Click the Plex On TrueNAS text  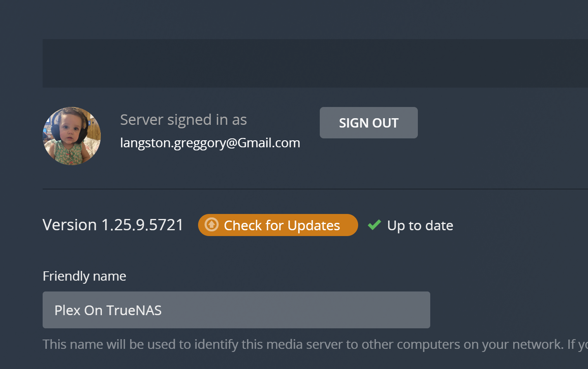108,310
